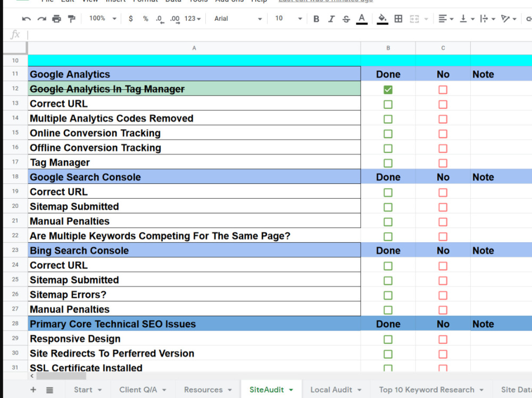Click the Merge cells icon
Screen dimensions: 532x398
(414, 19)
